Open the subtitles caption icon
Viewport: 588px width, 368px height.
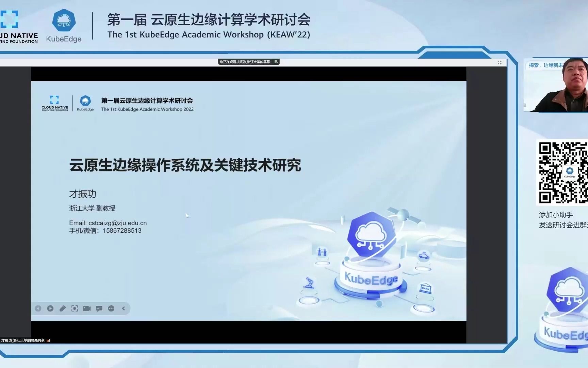point(99,308)
